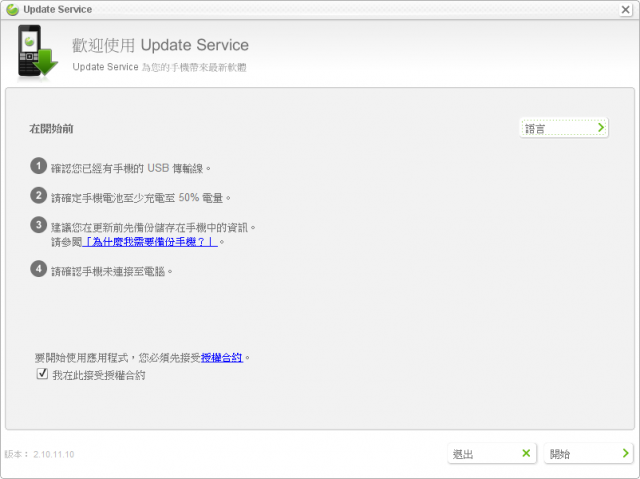Close the Update Service window
This screenshot has height=479, width=640.
tap(625, 9)
